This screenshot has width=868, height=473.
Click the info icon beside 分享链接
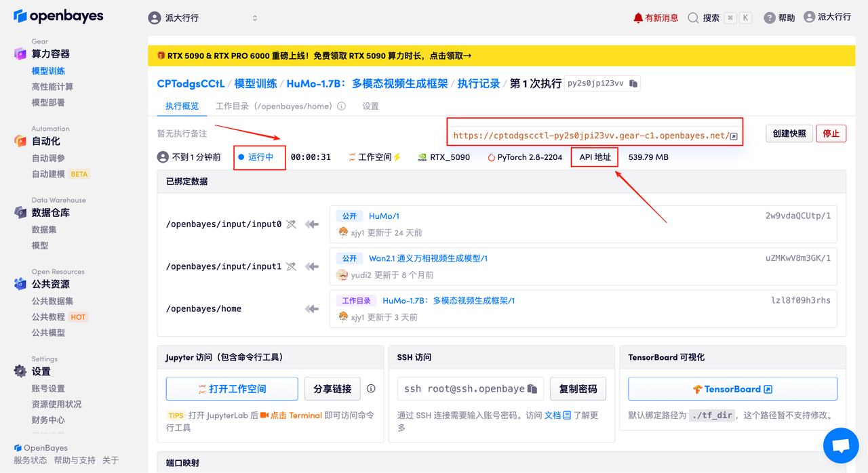click(371, 389)
